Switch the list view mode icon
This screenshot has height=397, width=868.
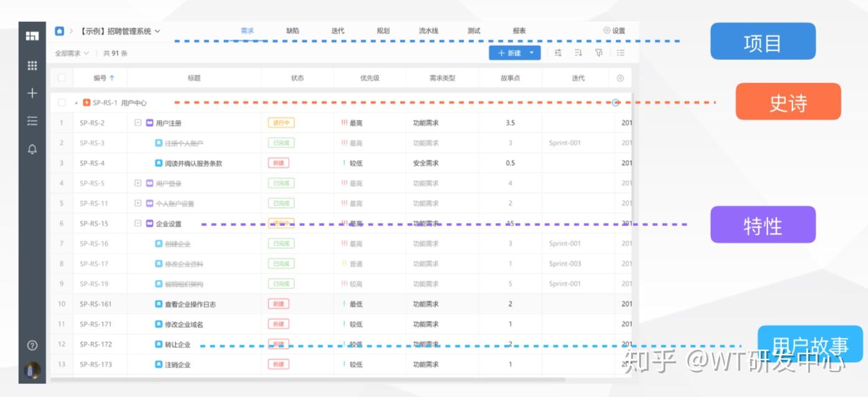click(620, 53)
